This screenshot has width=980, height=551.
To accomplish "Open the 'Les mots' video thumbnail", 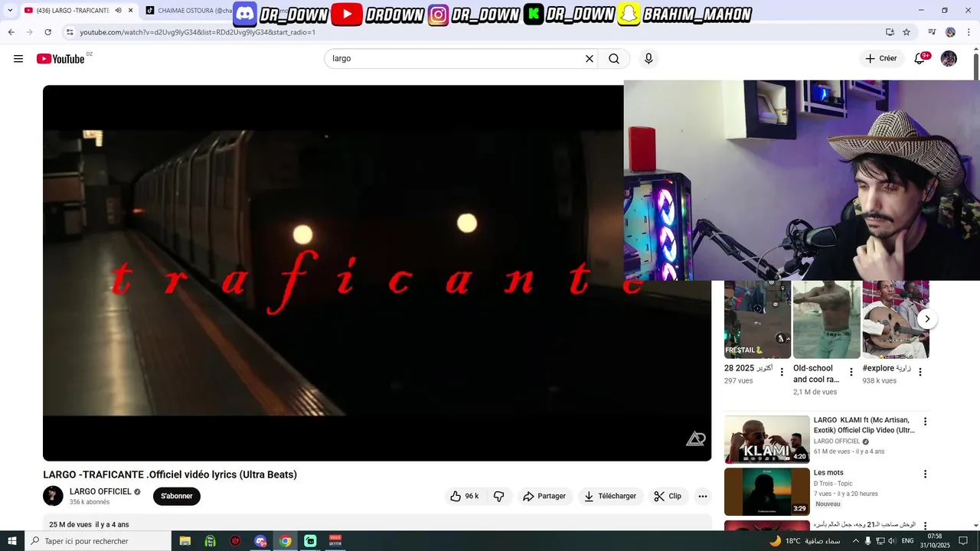I will (766, 492).
